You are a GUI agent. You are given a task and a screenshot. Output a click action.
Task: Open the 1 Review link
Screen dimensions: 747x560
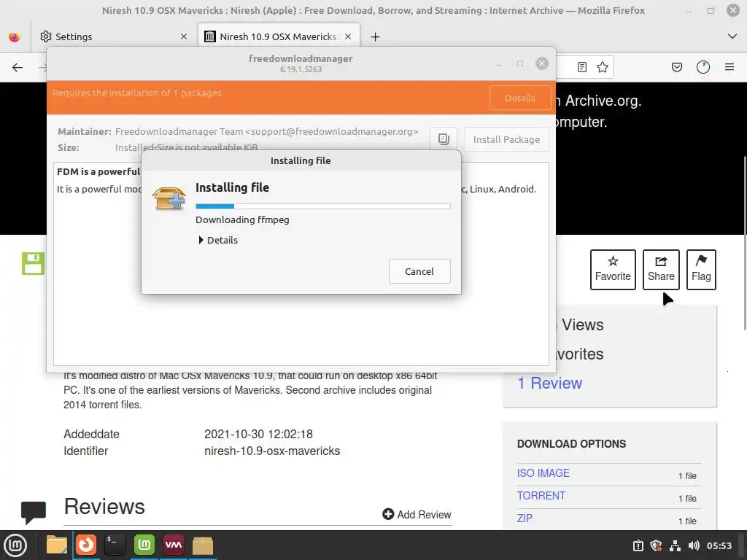[x=550, y=384]
